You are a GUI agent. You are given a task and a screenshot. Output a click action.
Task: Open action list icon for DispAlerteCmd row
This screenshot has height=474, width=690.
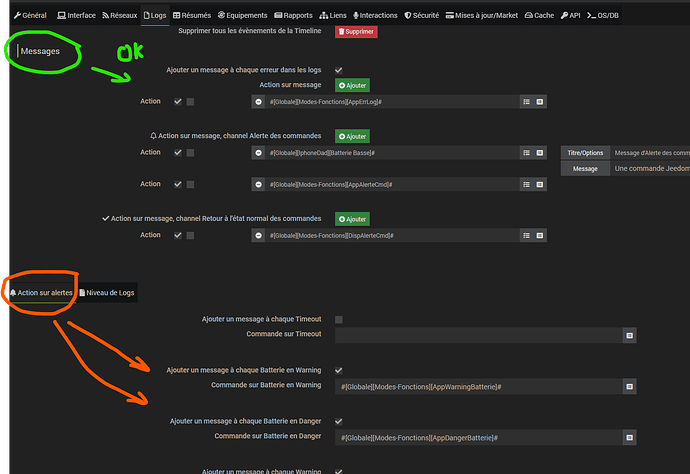click(526, 235)
